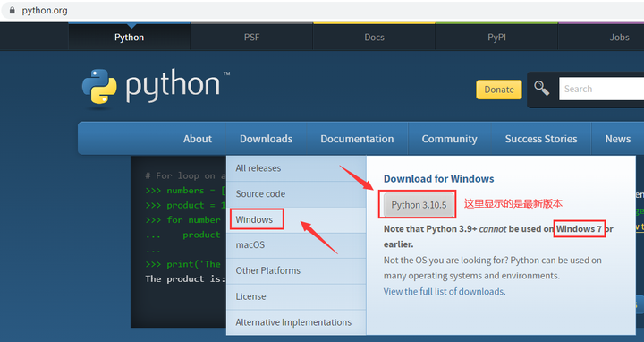
Task: Click the '>>> print('The' code line
Action: coord(183,264)
